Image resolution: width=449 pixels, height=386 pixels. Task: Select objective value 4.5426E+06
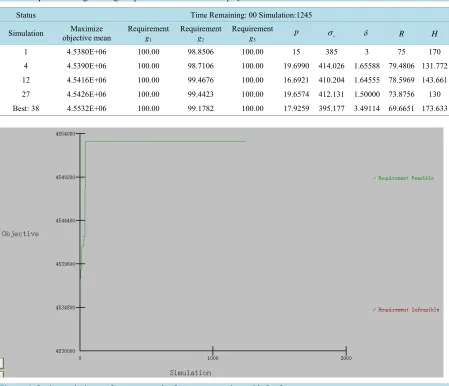87,94
